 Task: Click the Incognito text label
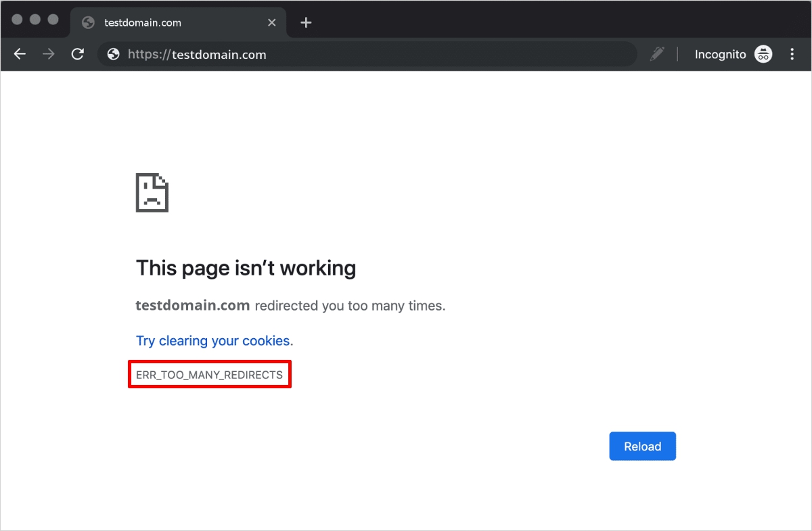click(720, 54)
